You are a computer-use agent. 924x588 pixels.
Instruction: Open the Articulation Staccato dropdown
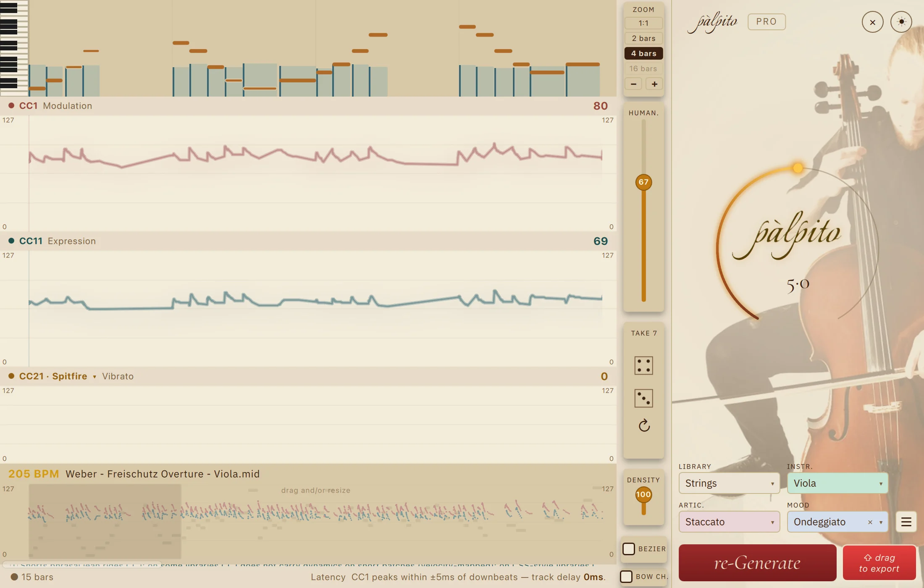click(729, 522)
